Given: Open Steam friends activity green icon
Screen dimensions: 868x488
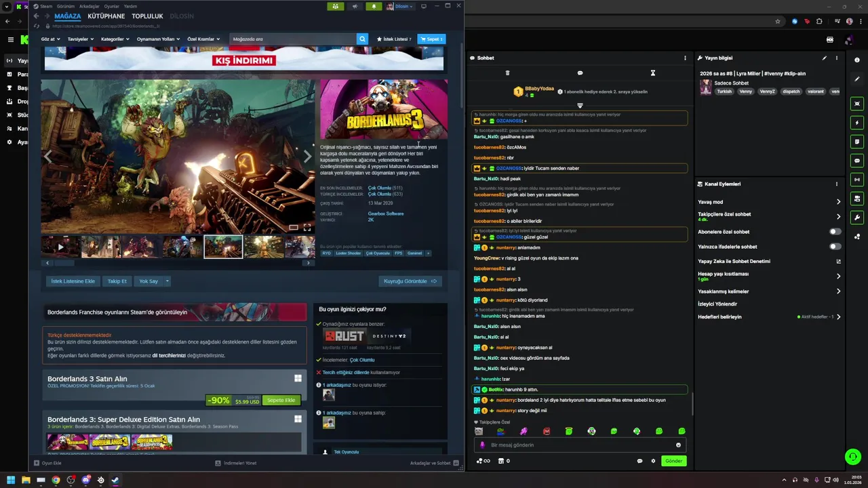Looking at the screenshot, I should click(x=335, y=6).
